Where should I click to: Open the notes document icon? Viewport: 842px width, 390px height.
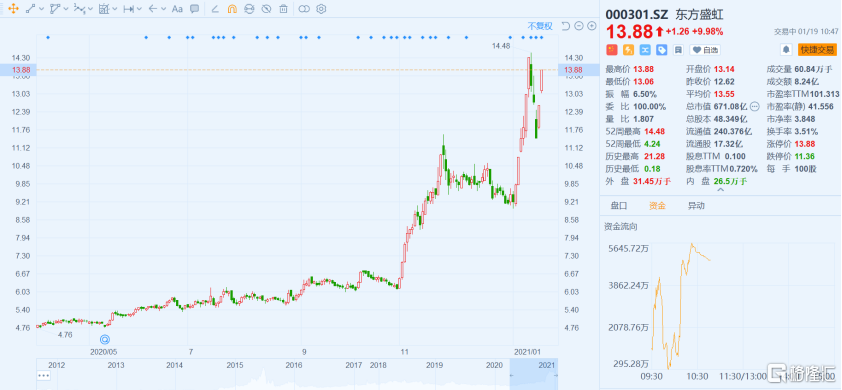(678, 50)
